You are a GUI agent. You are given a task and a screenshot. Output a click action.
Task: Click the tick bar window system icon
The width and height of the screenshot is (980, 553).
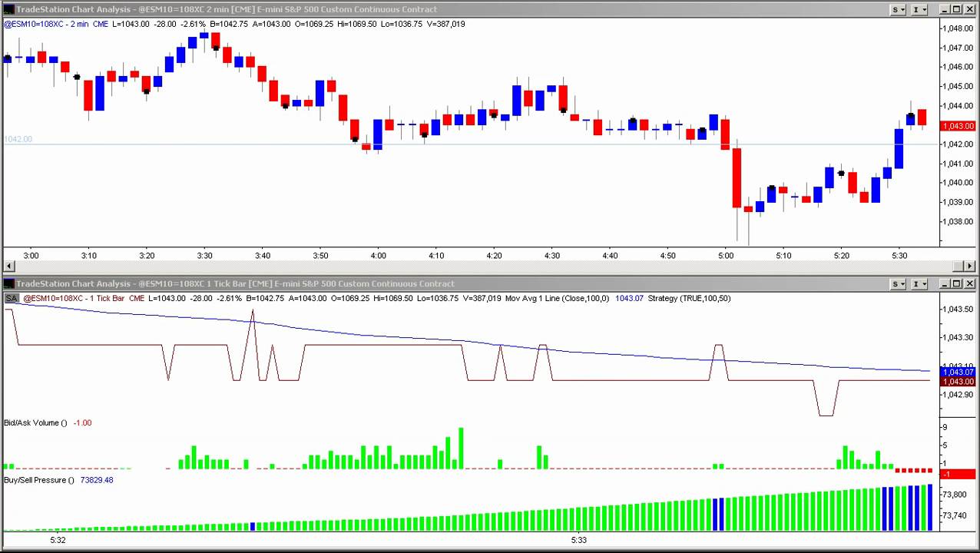point(8,283)
